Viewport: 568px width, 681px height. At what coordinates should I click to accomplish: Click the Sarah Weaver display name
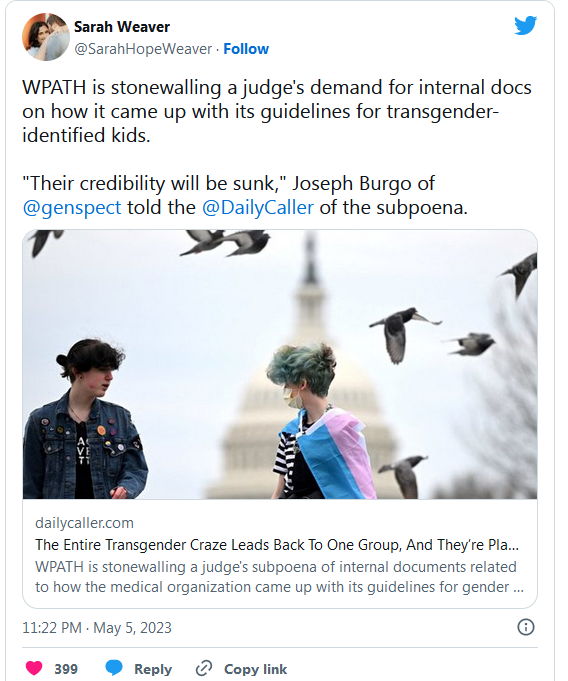pyautogui.click(x=122, y=27)
